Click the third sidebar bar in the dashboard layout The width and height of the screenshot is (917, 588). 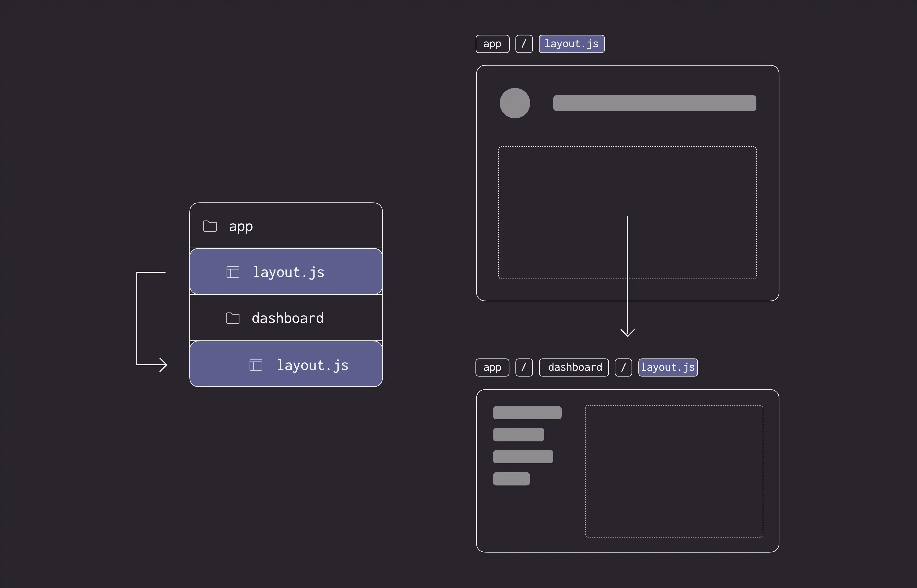pyautogui.click(x=523, y=457)
